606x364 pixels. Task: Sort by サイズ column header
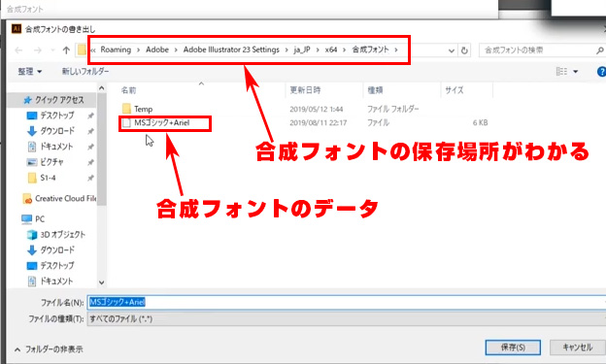454,90
